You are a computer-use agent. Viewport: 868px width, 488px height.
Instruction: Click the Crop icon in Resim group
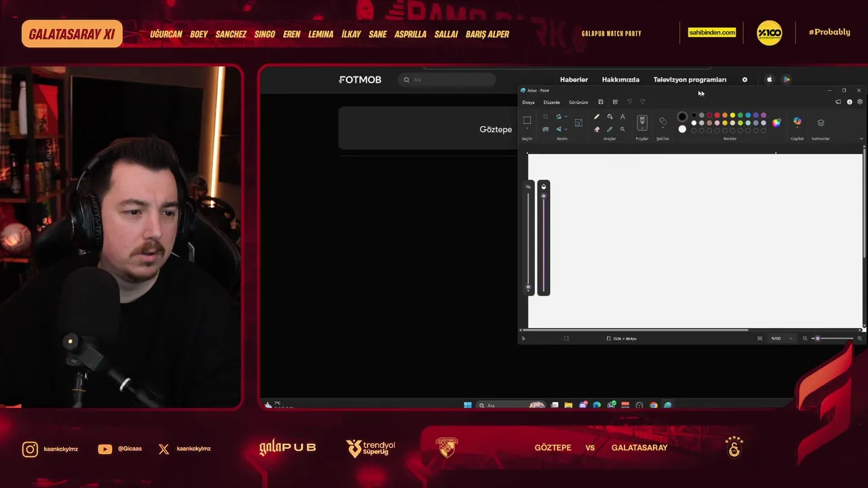point(545,117)
